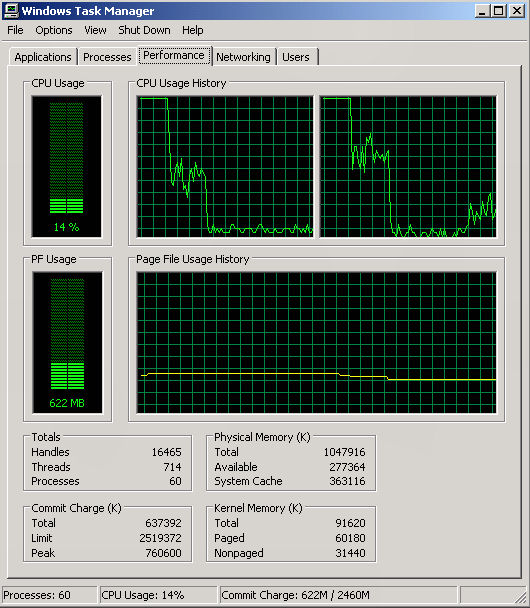Switch to the Applications tab
This screenshot has height=608, width=530.
coord(43,57)
